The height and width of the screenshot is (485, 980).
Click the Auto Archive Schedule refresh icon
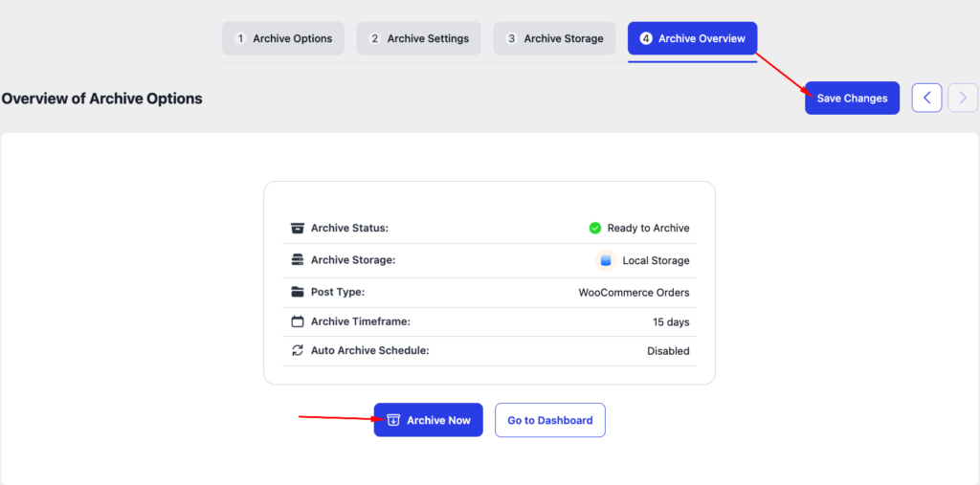pyautogui.click(x=298, y=351)
